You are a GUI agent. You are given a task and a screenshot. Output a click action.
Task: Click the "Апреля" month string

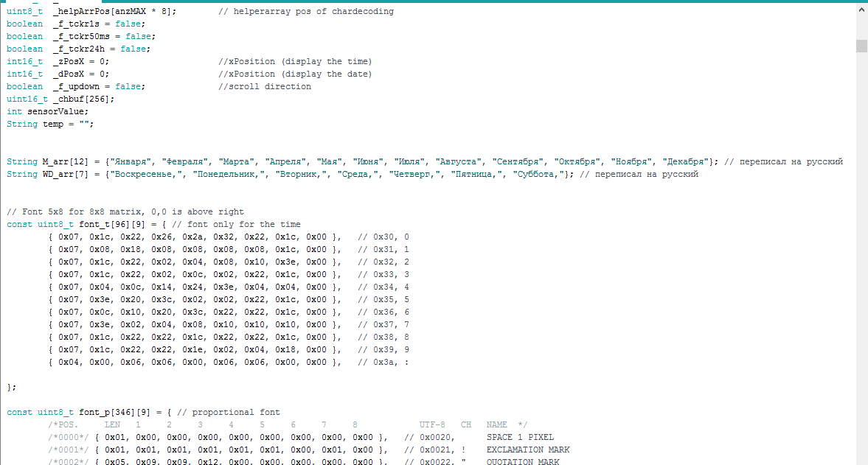[285, 162]
